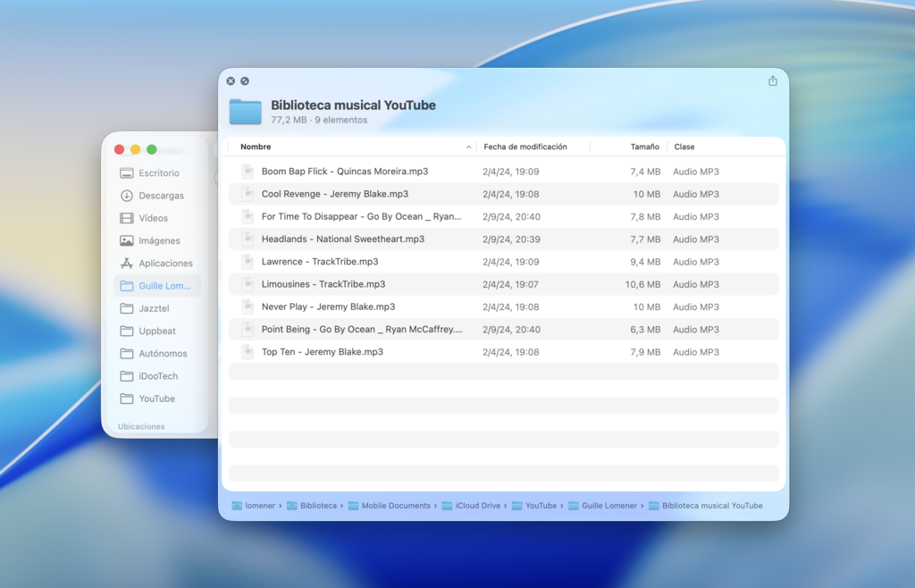The height and width of the screenshot is (588, 915).
Task: Click the Jazztel folder icon in sidebar
Action: 127,308
